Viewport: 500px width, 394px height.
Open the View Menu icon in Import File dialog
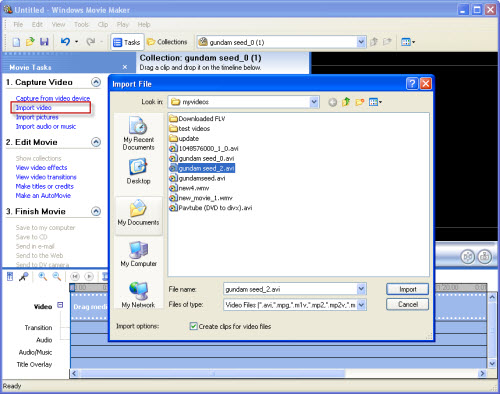tap(375, 102)
